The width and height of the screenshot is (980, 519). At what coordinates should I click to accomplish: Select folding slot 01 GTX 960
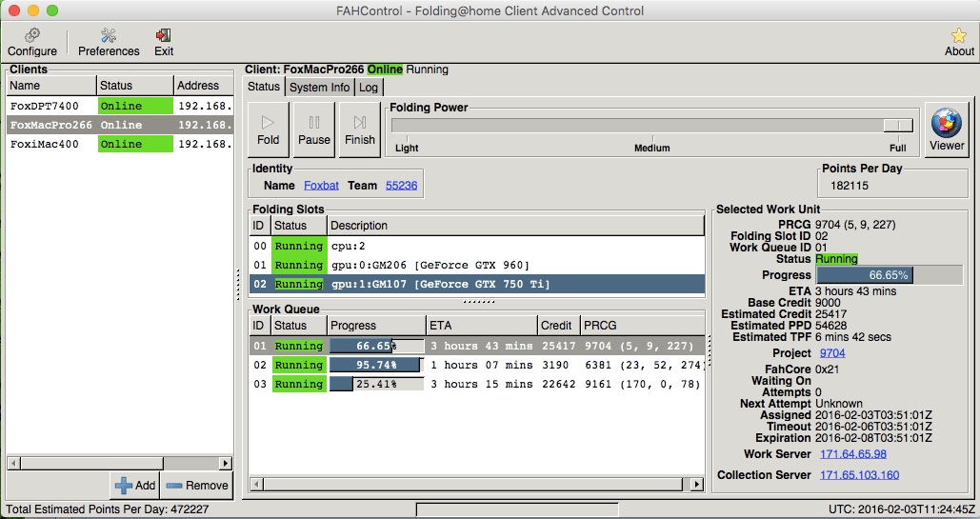coord(429,265)
